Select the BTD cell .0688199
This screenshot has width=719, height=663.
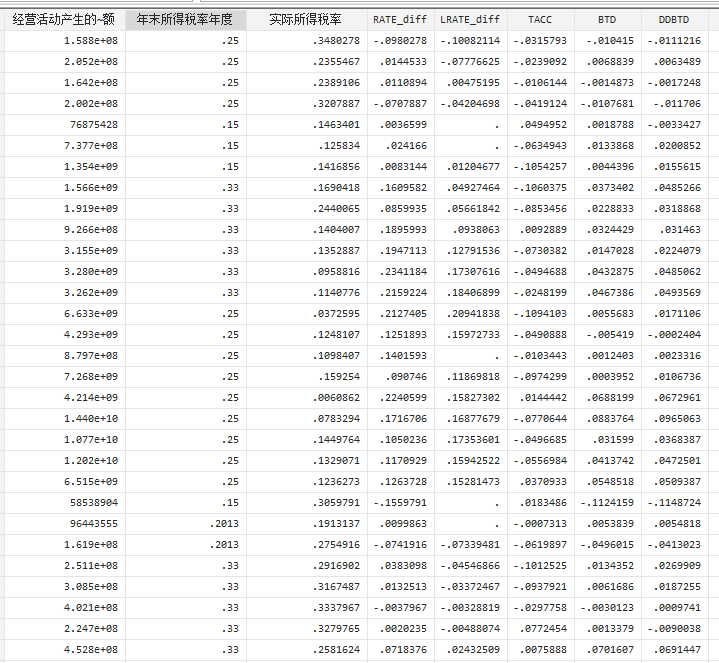[606, 398]
